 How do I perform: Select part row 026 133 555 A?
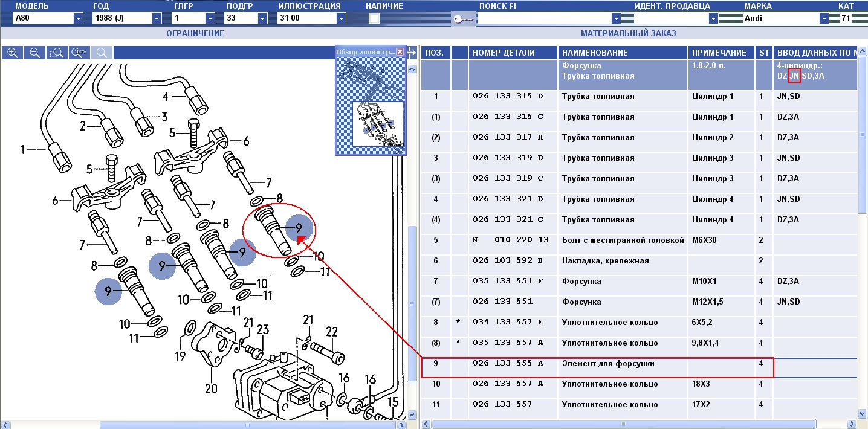point(508,364)
